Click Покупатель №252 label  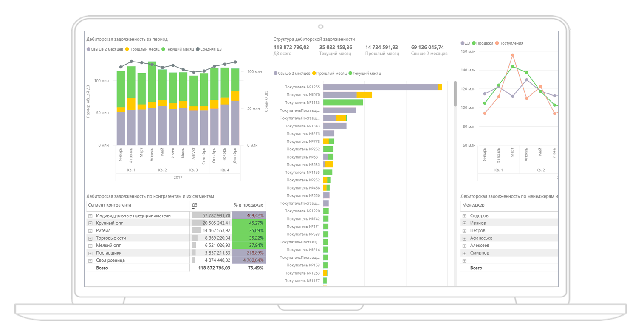(303, 180)
